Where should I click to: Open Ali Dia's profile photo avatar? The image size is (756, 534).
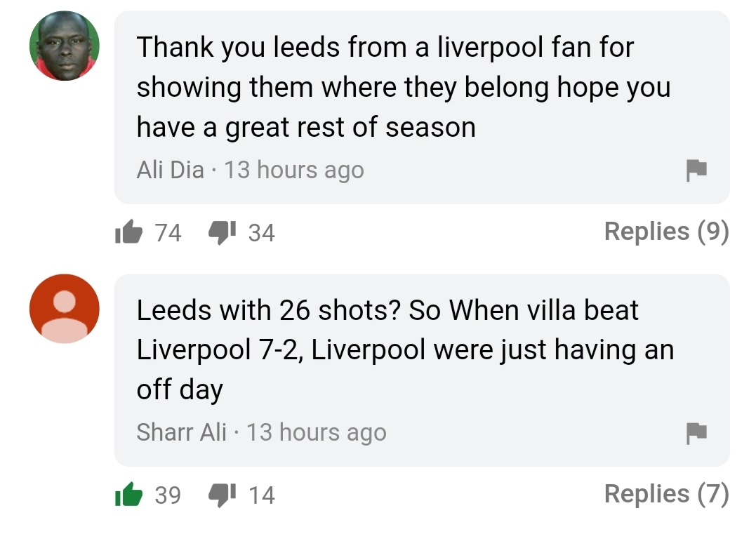(x=65, y=46)
